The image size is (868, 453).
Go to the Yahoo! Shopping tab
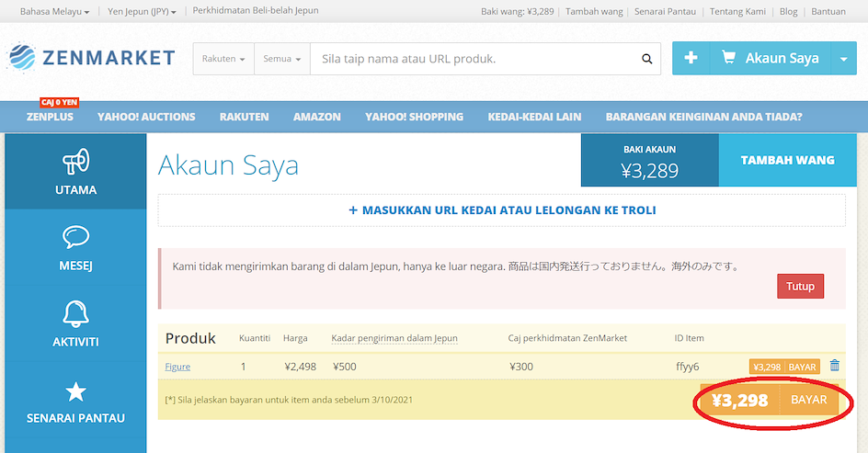click(x=414, y=117)
